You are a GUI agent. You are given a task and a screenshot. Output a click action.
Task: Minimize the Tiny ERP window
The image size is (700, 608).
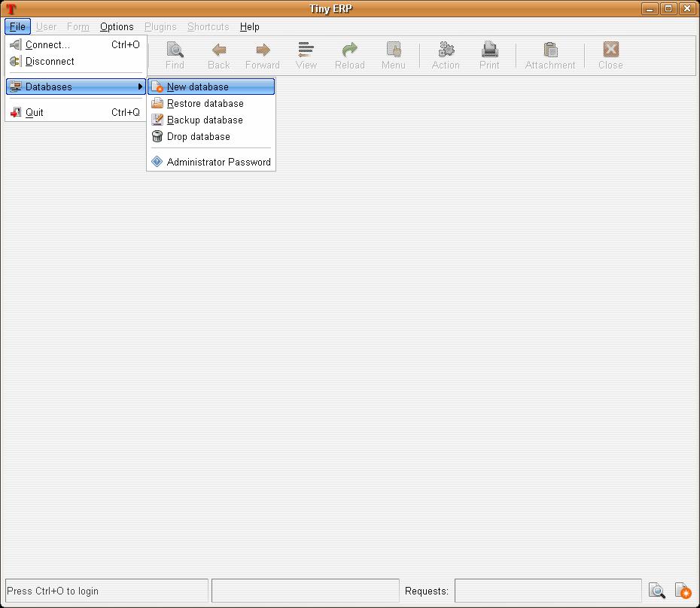(x=650, y=8)
